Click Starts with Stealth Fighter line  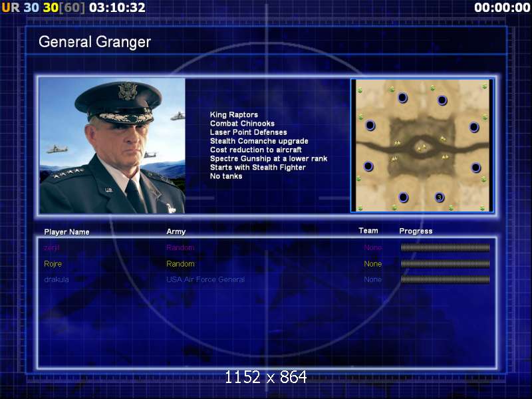pos(258,168)
